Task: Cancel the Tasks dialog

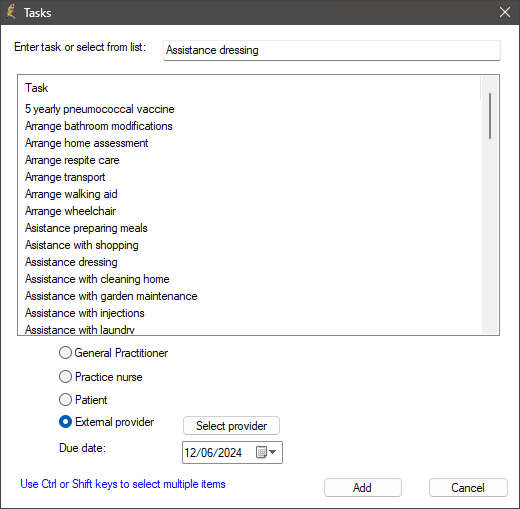Action: 468,488
